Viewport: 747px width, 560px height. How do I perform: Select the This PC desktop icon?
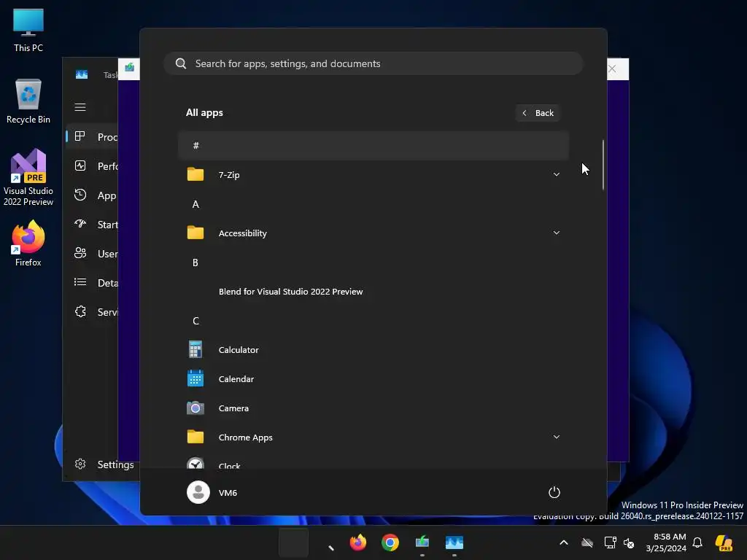(x=28, y=30)
